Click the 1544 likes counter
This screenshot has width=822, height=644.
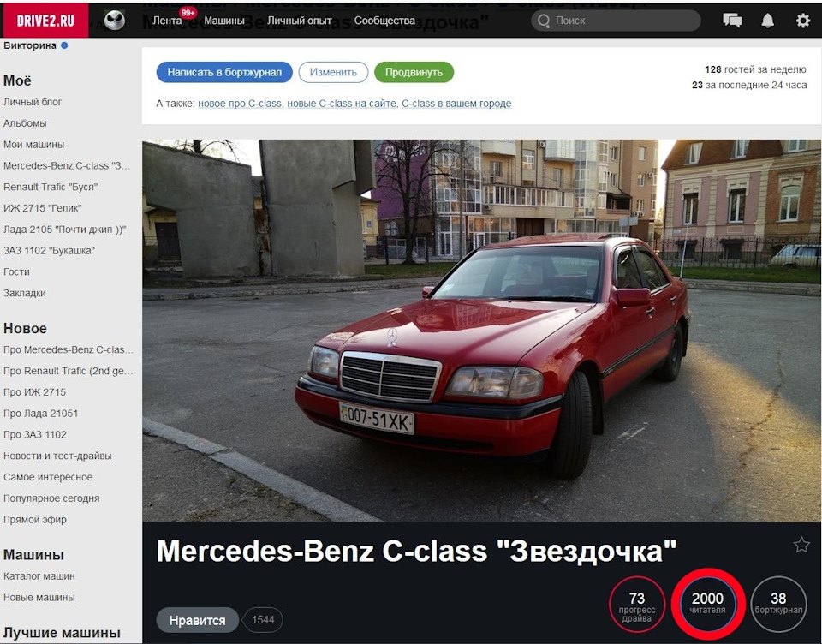click(263, 620)
